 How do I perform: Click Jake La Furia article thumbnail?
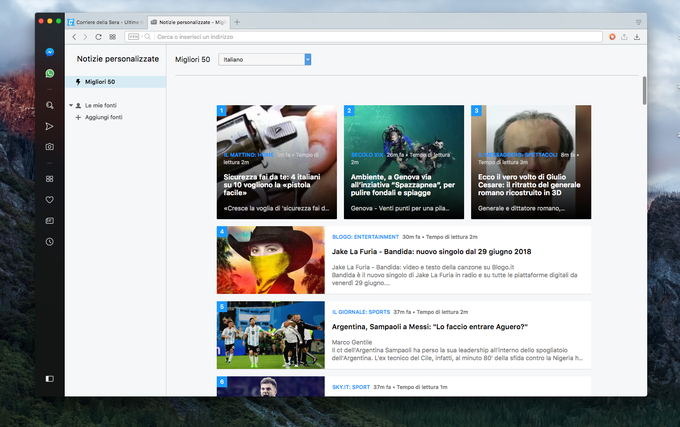pos(271,260)
